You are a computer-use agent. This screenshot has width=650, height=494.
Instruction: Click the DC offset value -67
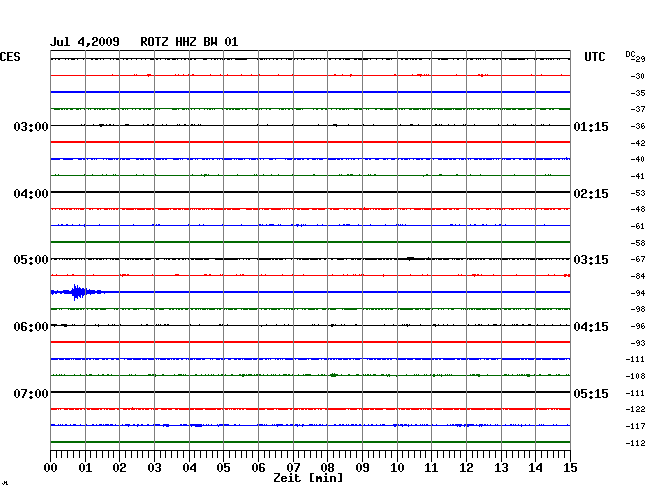(x=638, y=259)
